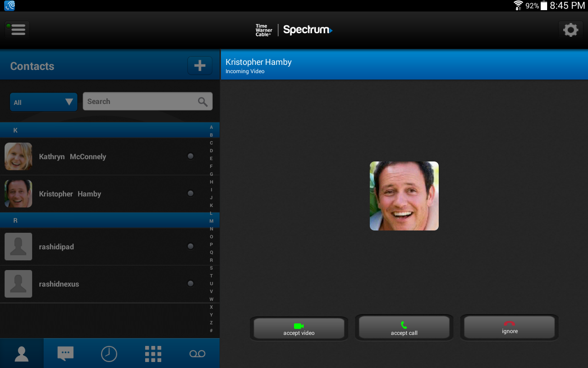
Task: Click Kristopher Hamby's list avatar
Action: tap(18, 194)
